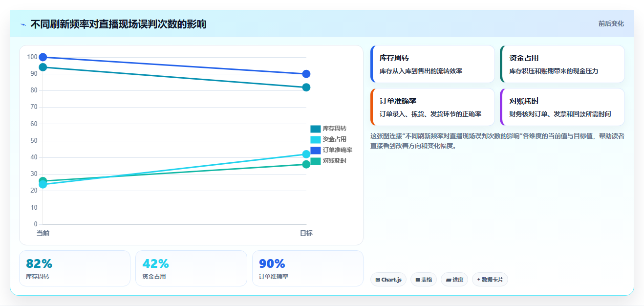Viewport: 644px width, 306px height.
Task: Click the chart title 不同刷新频率对直播现场误判次数的影响
Action: pyautogui.click(x=118, y=24)
